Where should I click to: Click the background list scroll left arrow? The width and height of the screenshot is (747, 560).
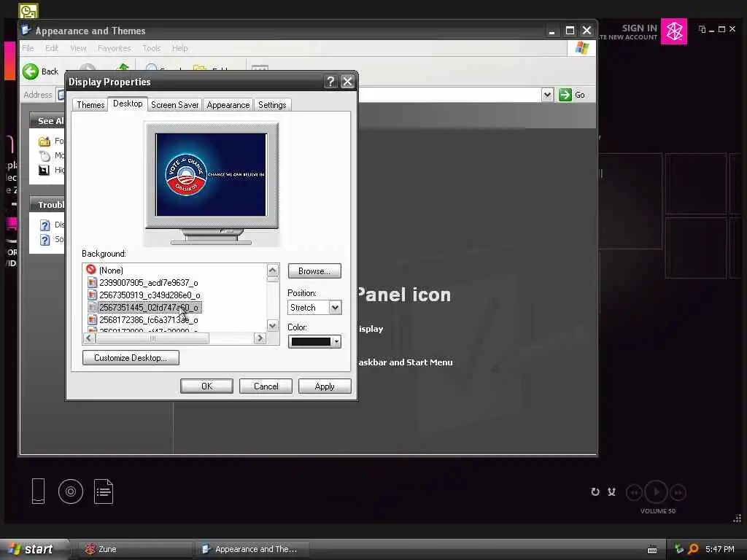pos(89,338)
